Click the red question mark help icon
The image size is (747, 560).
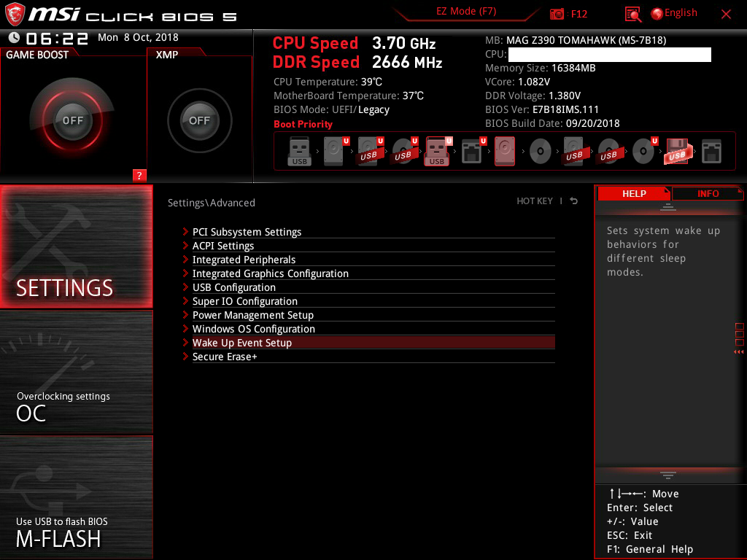point(139,175)
